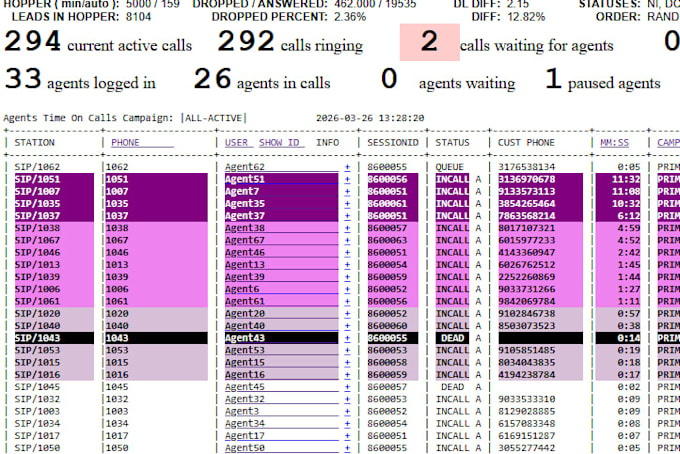This screenshot has width=680, height=454.
Task: Open Agent67 user link
Action: pos(281,240)
